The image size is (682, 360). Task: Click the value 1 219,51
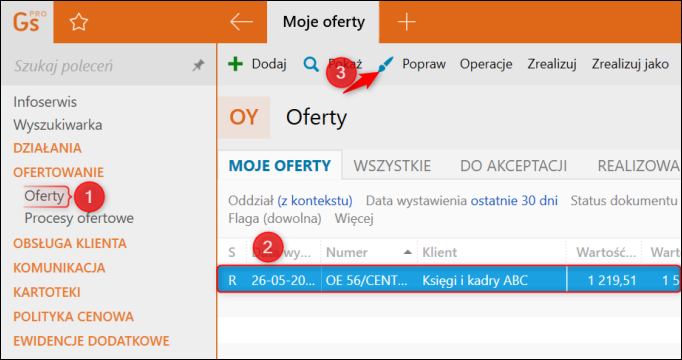tap(612, 280)
